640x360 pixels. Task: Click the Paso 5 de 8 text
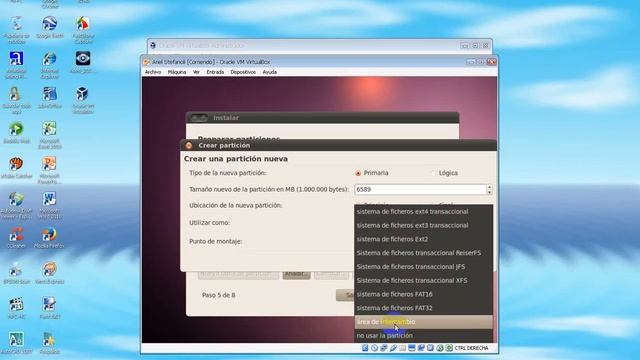point(218,295)
